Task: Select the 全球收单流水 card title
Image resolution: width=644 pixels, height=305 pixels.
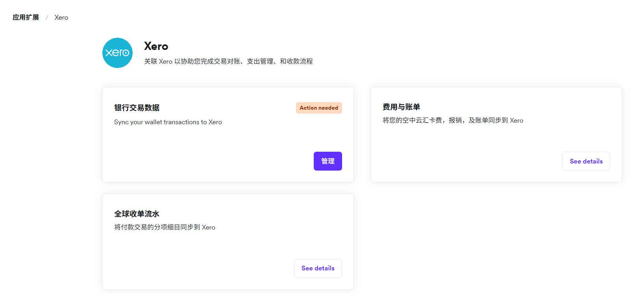Action: coord(137,214)
